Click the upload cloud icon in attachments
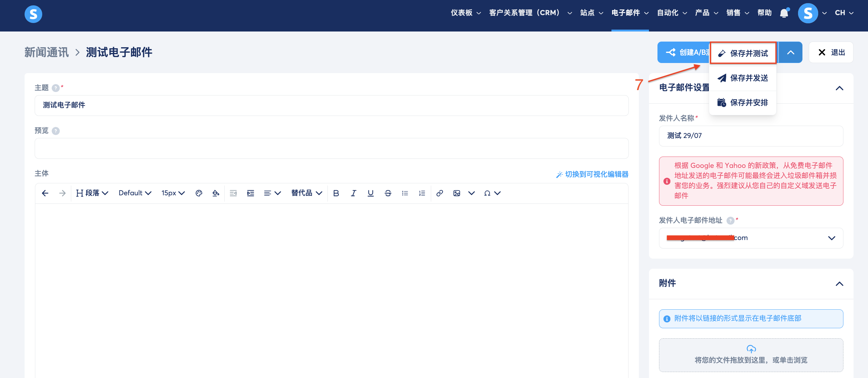Screen dimensions: 868x378 click(751, 349)
